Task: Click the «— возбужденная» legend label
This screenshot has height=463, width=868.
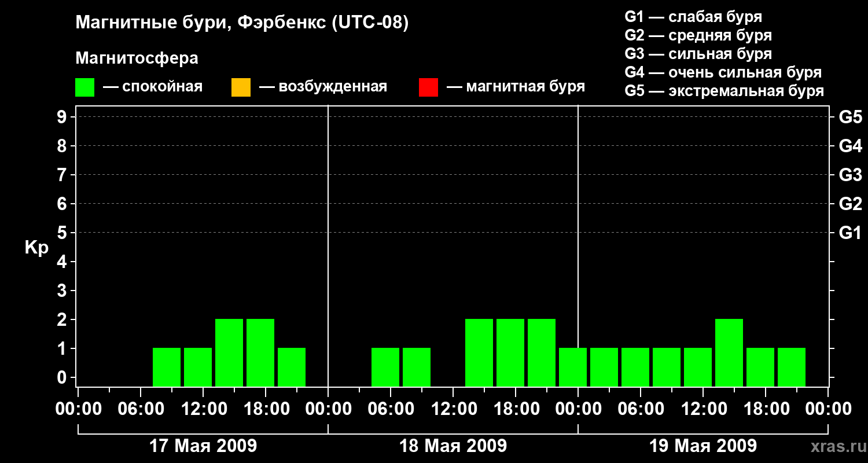Action: pos(323,87)
